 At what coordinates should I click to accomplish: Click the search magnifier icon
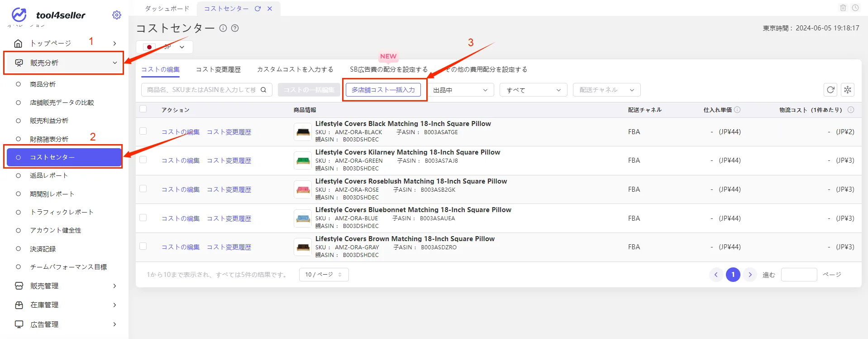coord(263,90)
